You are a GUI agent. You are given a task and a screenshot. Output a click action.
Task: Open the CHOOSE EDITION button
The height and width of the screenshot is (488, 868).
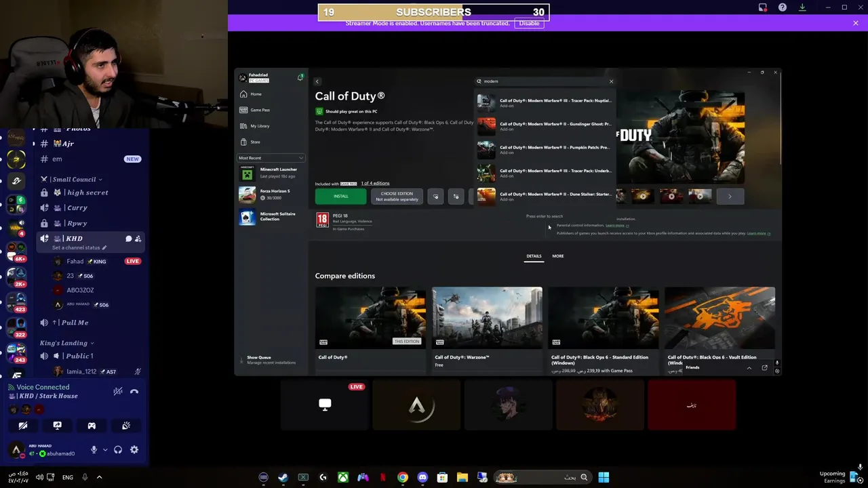pyautogui.click(x=397, y=197)
